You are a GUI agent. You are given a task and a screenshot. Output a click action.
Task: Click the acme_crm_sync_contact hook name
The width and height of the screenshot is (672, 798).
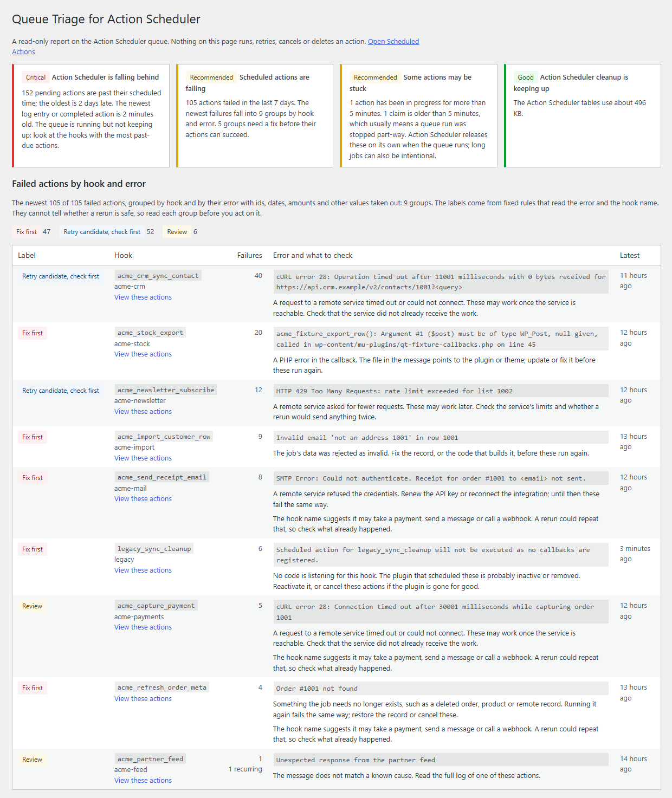[x=158, y=276]
